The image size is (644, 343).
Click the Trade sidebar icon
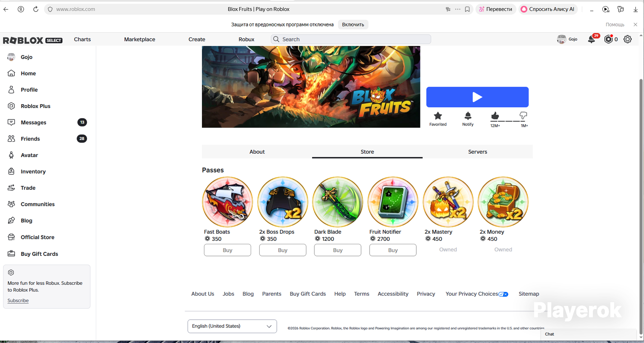11,188
